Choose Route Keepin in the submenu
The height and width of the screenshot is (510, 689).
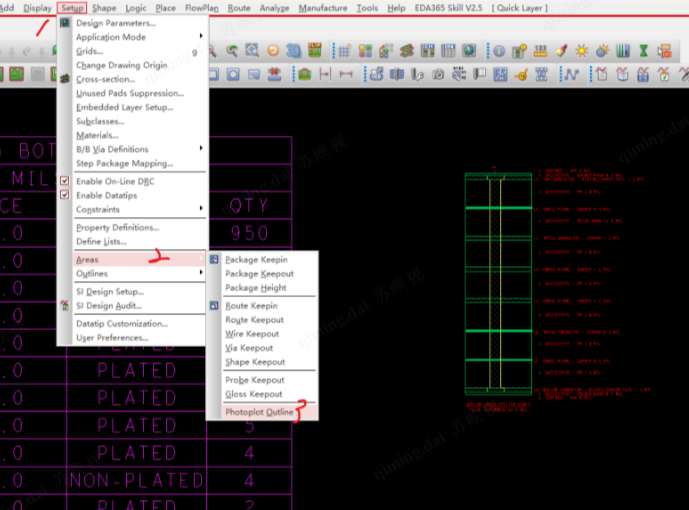click(x=250, y=306)
